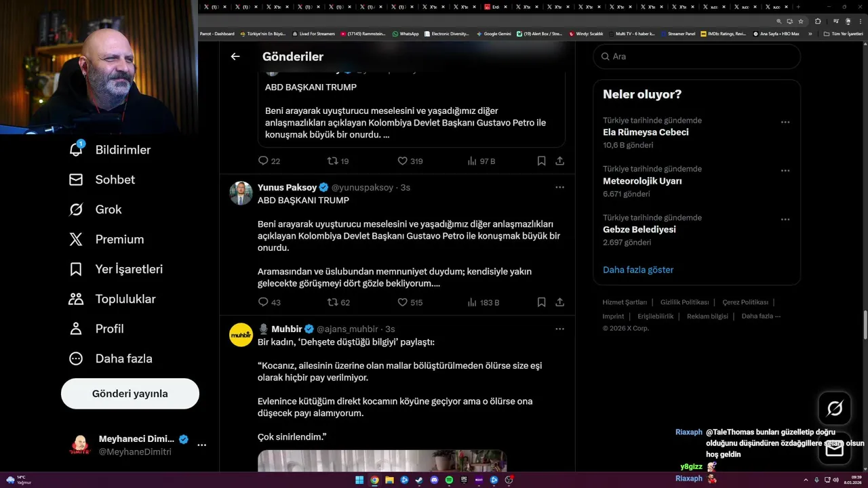This screenshot has width=868, height=488.
Task: Open Windows Start menu
Action: [x=359, y=480]
